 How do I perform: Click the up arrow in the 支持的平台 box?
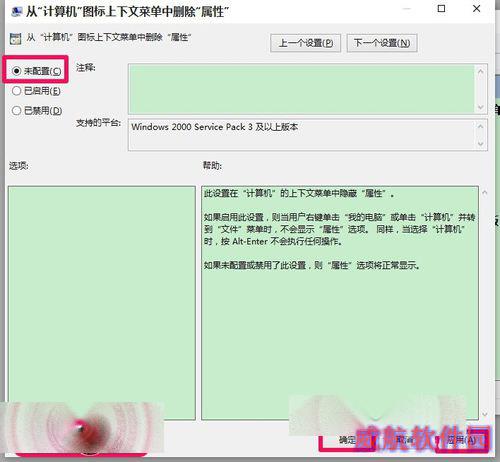(x=480, y=126)
